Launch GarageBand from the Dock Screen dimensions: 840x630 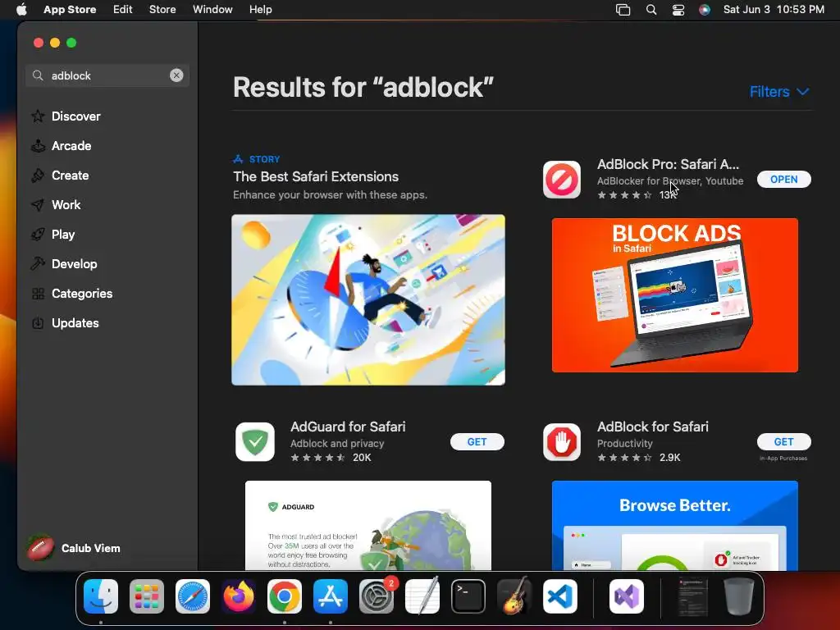tap(514, 596)
